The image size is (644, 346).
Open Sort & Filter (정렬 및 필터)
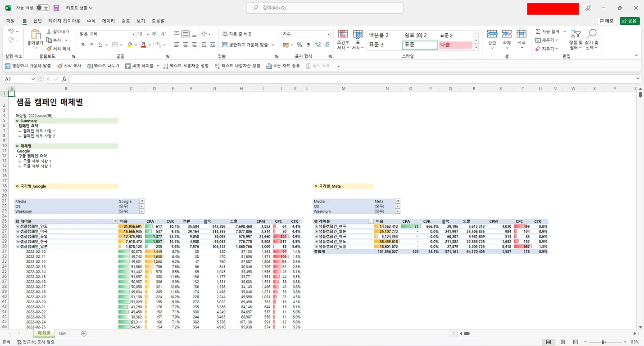pos(576,40)
